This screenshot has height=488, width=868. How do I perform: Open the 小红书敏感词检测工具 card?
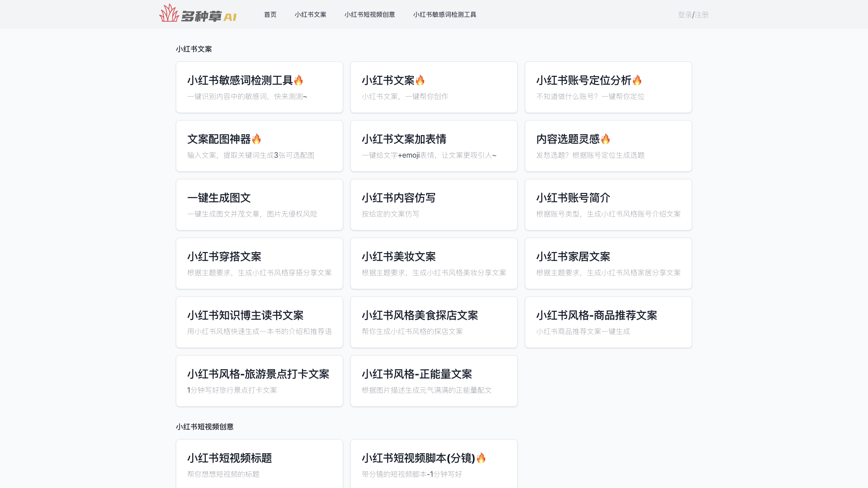[259, 87]
